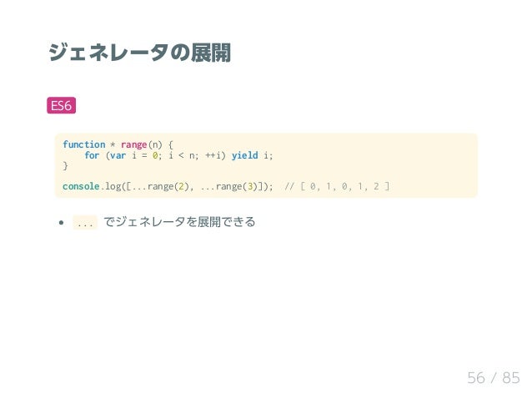Click the function keyword in code
532x399 pixels.
pos(84,144)
